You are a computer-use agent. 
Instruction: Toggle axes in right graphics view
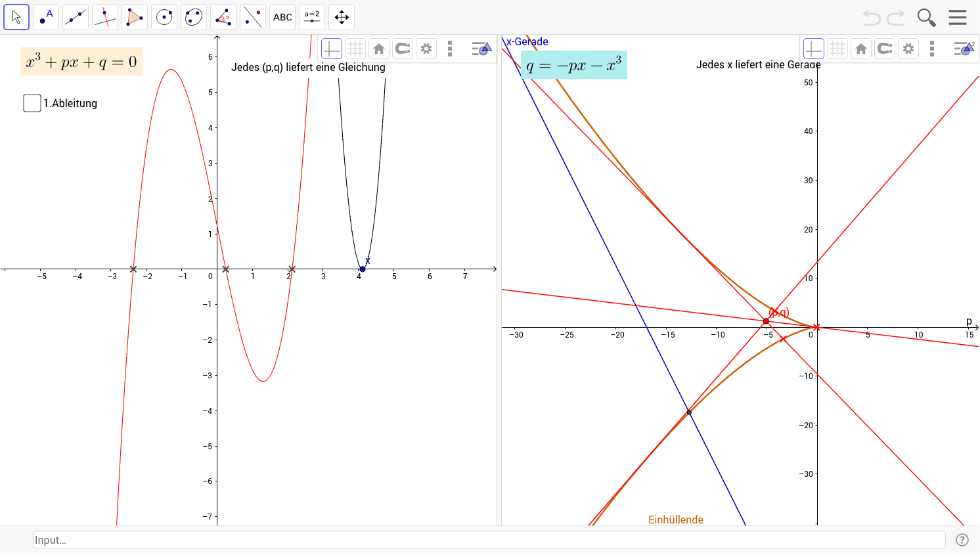pyautogui.click(x=814, y=49)
